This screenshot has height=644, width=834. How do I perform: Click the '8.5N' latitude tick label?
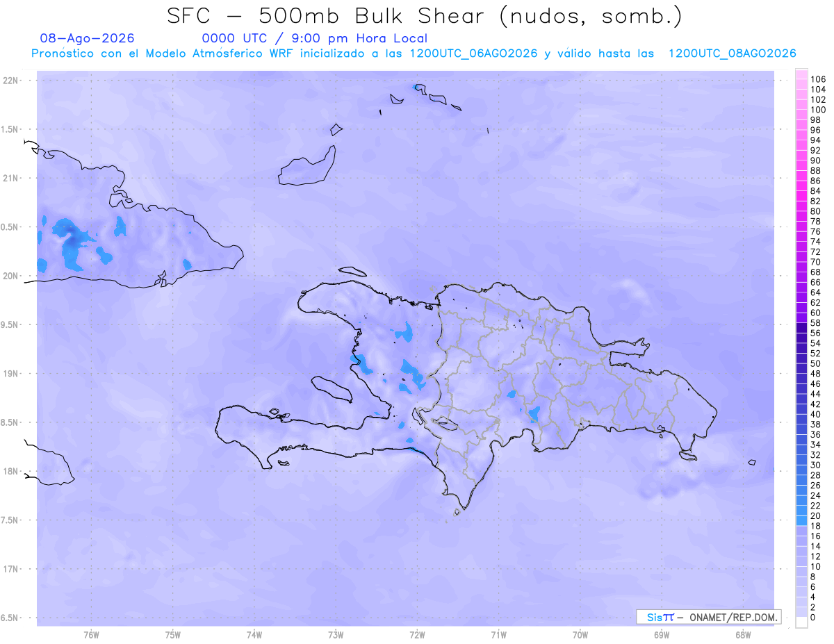[x=10, y=422]
